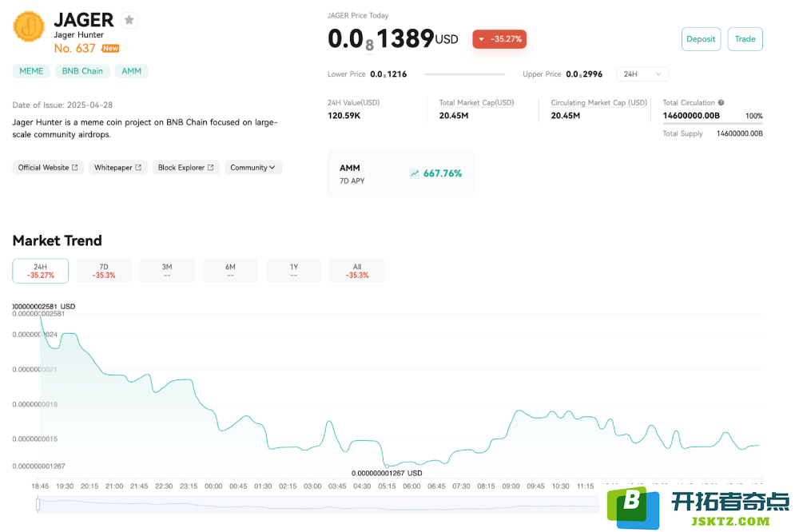Image resolution: width=799 pixels, height=532 pixels.
Task: Click the 05:15 time axis label
Action: [387, 486]
